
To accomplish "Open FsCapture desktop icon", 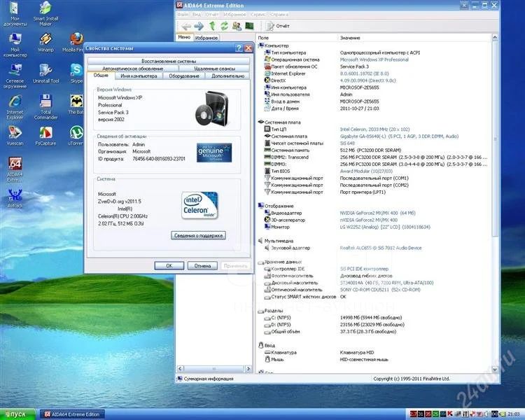I will tap(45, 136).
